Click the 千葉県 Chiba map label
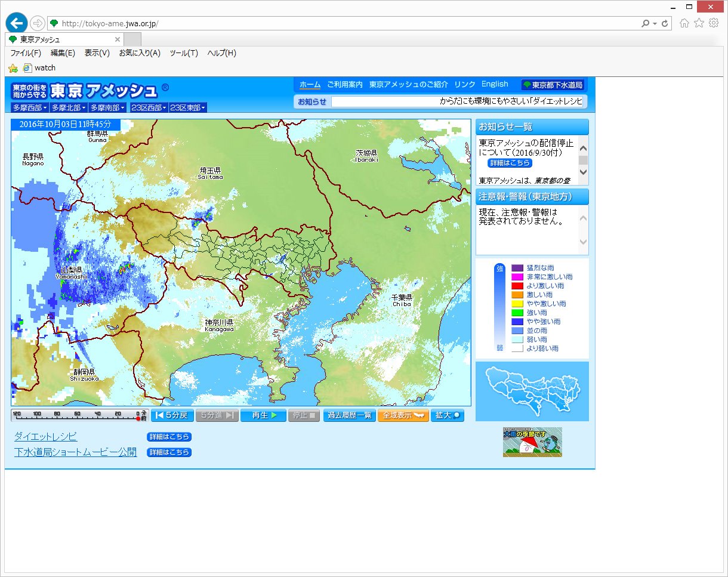Image resolution: width=728 pixels, height=577 pixels. point(402,300)
